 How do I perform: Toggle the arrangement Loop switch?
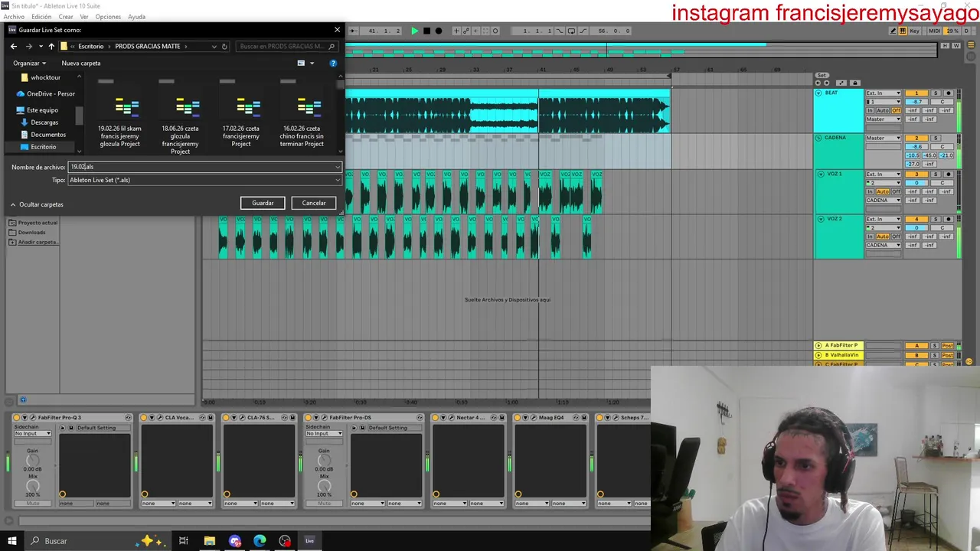point(571,31)
